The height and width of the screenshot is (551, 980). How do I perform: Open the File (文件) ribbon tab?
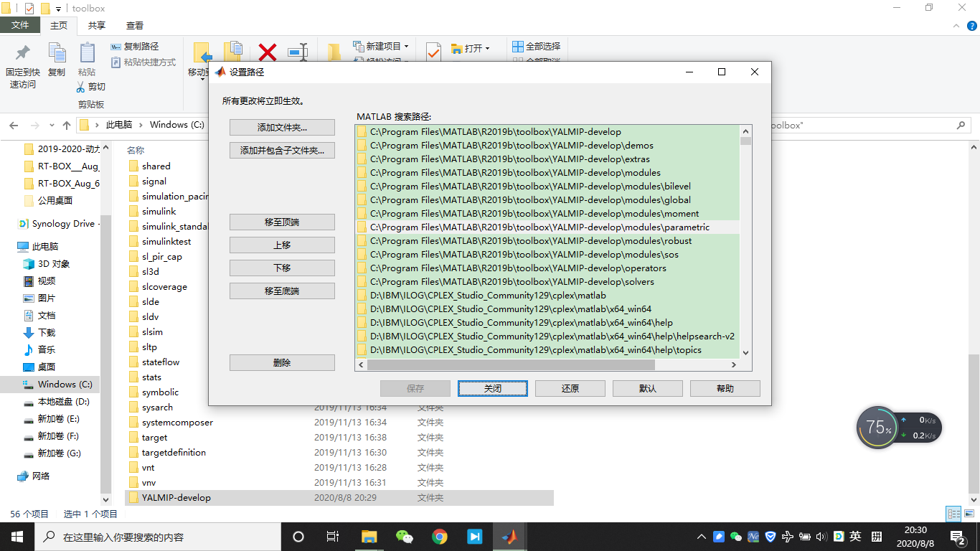click(20, 25)
